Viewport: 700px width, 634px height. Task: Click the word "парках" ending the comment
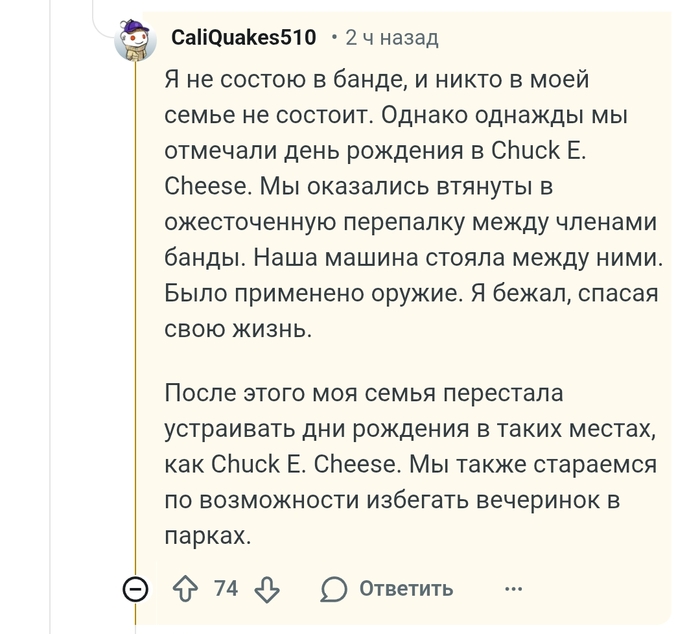click(205, 536)
